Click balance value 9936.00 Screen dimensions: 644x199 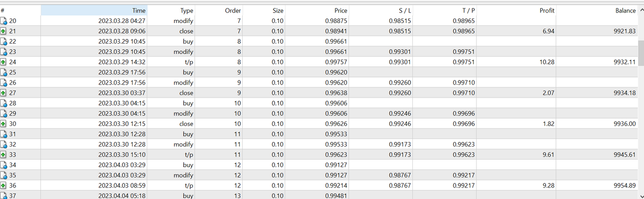pyautogui.click(x=625, y=124)
